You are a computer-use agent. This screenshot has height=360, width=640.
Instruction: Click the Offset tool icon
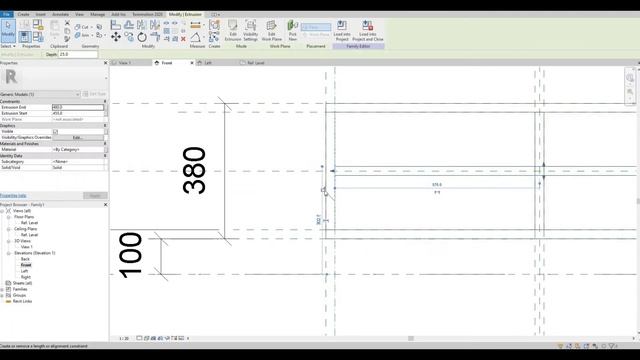coord(129,25)
